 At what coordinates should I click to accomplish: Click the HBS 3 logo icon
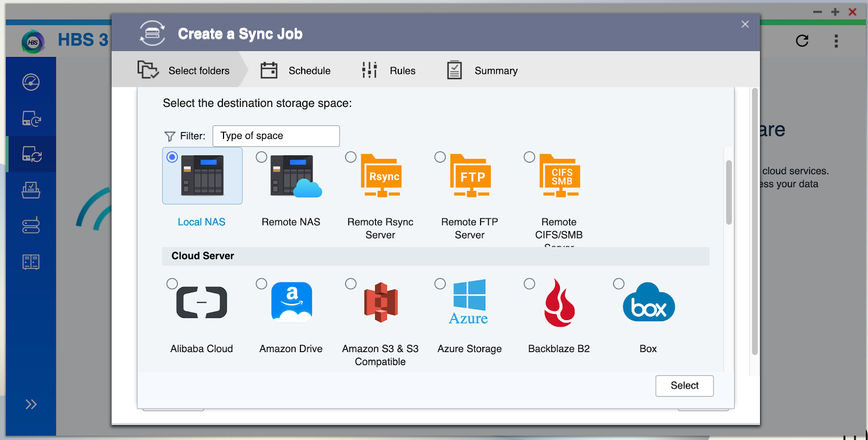click(33, 42)
